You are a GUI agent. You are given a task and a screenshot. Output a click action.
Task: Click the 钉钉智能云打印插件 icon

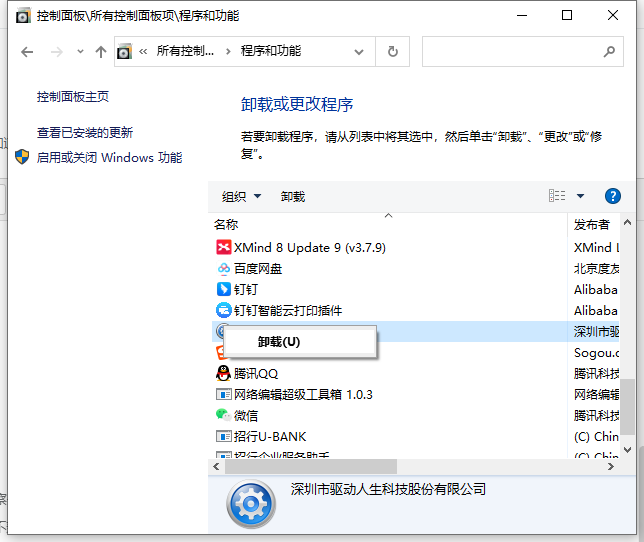[223, 310]
